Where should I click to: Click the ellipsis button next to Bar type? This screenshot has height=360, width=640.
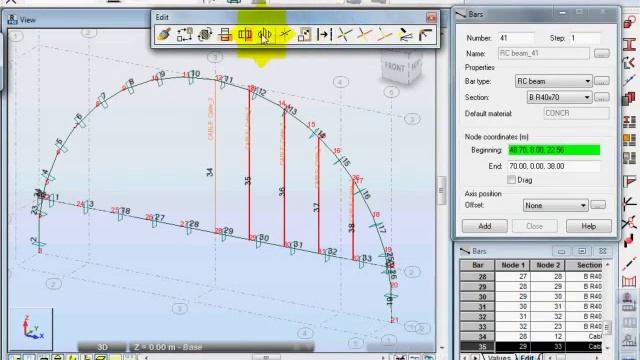point(602,81)
